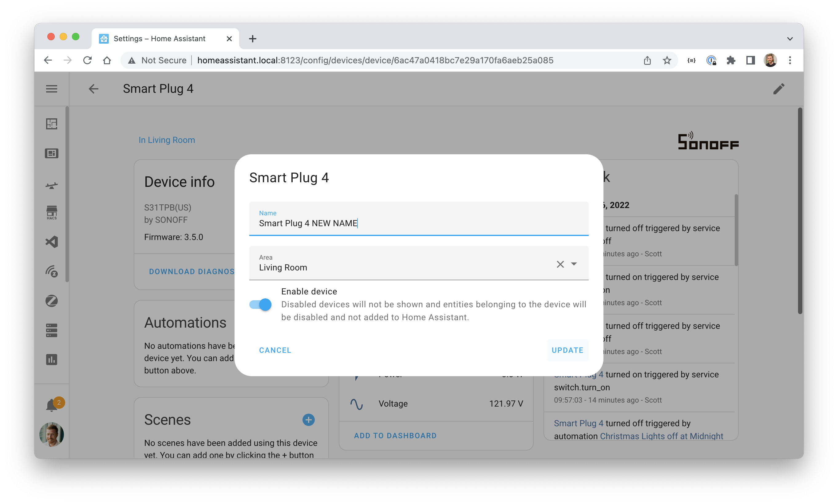Click CANCEL to dismiss the dialog

click(x=275, y=350)
